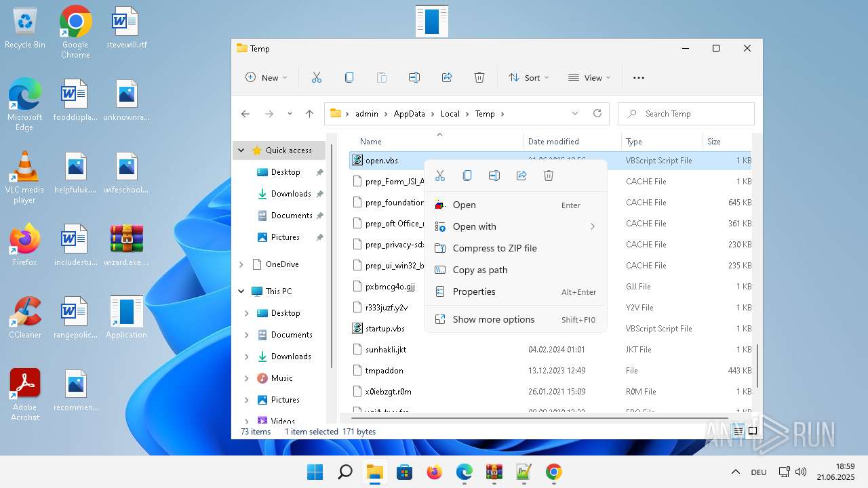Screen dimensions: 868x488
Task: Select startup.vbs file row
Action: [x=551, y=329]
